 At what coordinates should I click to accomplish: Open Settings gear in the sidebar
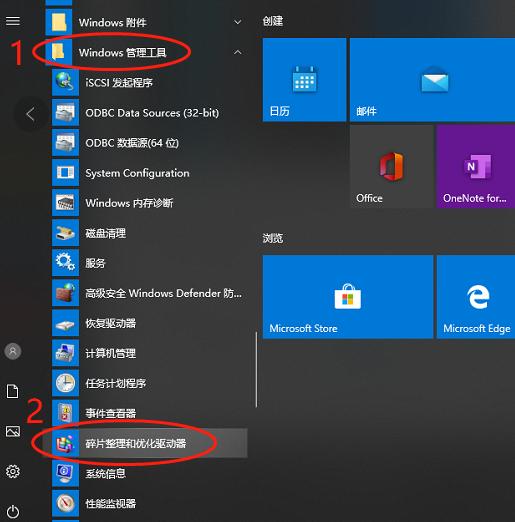13,471
